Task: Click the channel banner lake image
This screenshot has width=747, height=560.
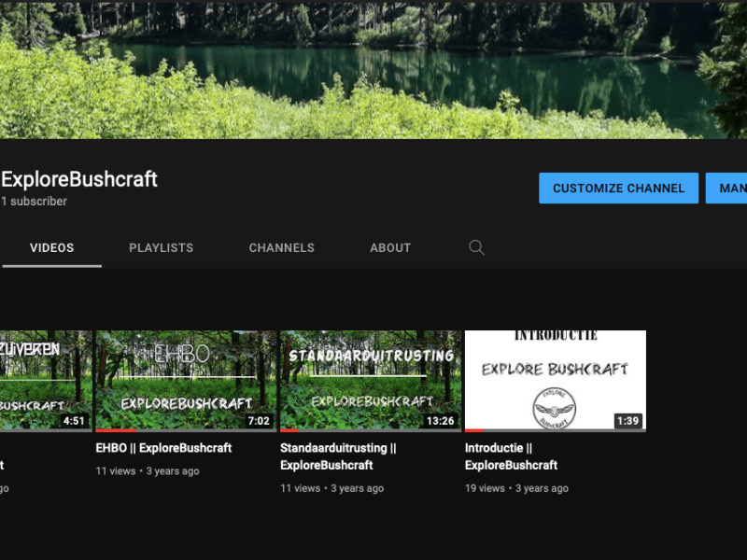Action: 373,70
